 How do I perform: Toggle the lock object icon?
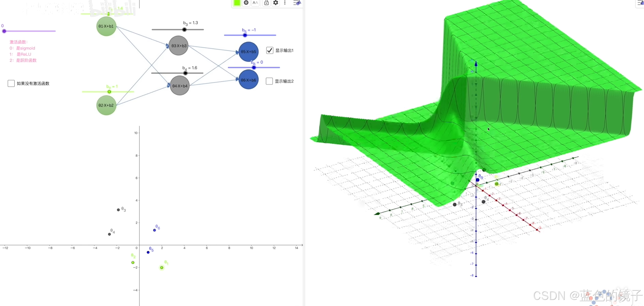coord(266,3)
